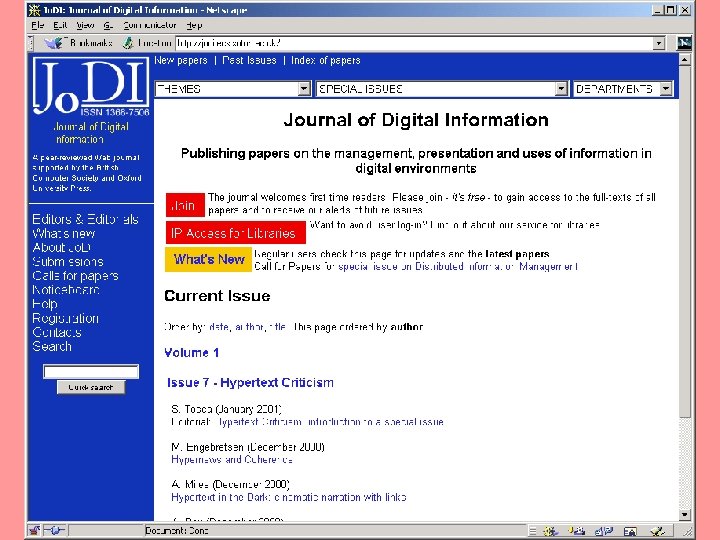Open the Go menu
The width and height of the screenshot is (720, 540).
point(108,25)
